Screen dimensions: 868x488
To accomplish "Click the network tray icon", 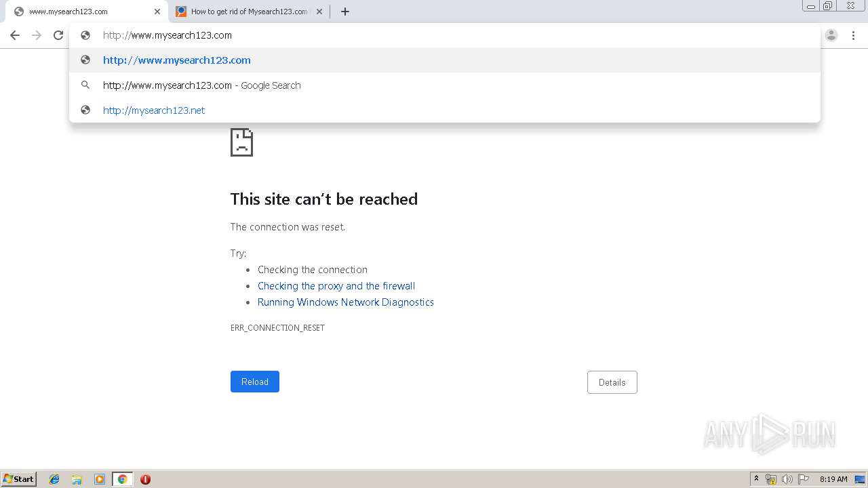I will [x=771, y=479].
